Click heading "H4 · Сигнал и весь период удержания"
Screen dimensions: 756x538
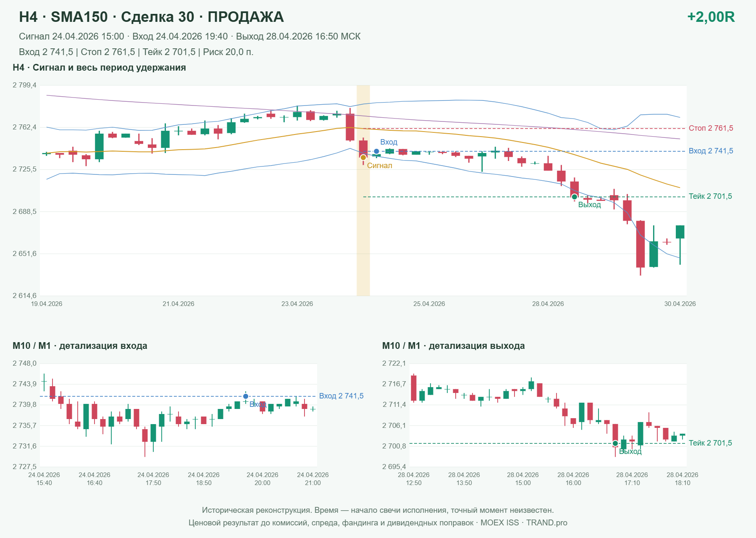pyautogui.click(x=99, y=68)
